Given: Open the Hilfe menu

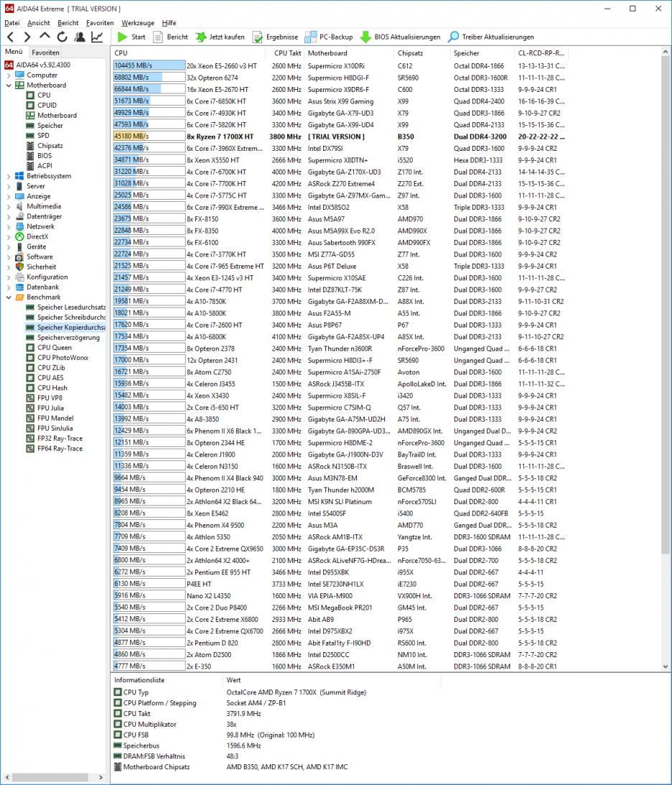Looking at the screenshot, I should click(x=169, y=22).
